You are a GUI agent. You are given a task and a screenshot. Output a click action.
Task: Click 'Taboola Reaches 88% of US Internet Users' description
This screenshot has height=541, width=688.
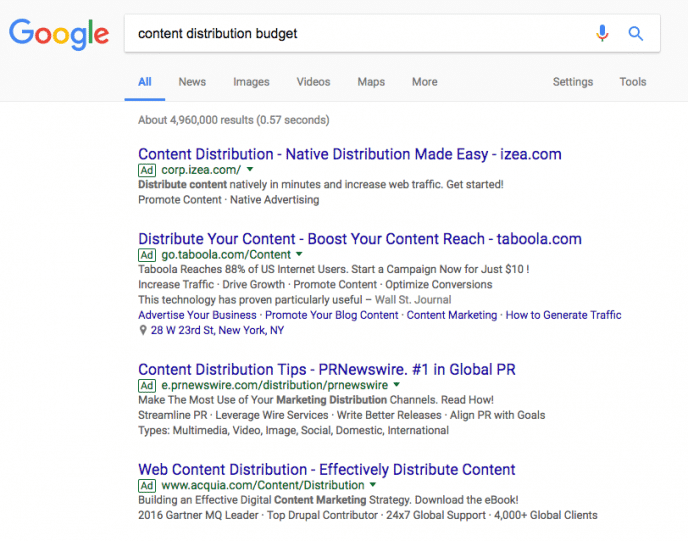(334, 269)
